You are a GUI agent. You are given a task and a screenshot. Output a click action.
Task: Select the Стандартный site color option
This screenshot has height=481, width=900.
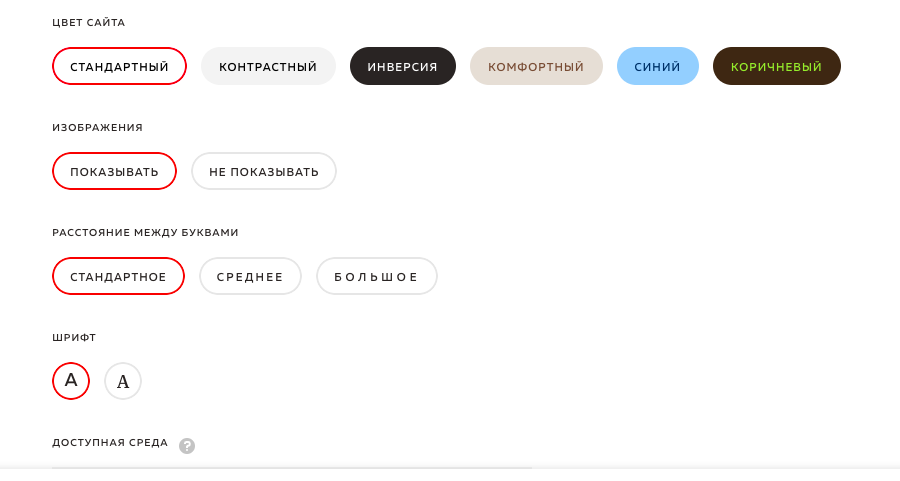(x=119, y=66)
